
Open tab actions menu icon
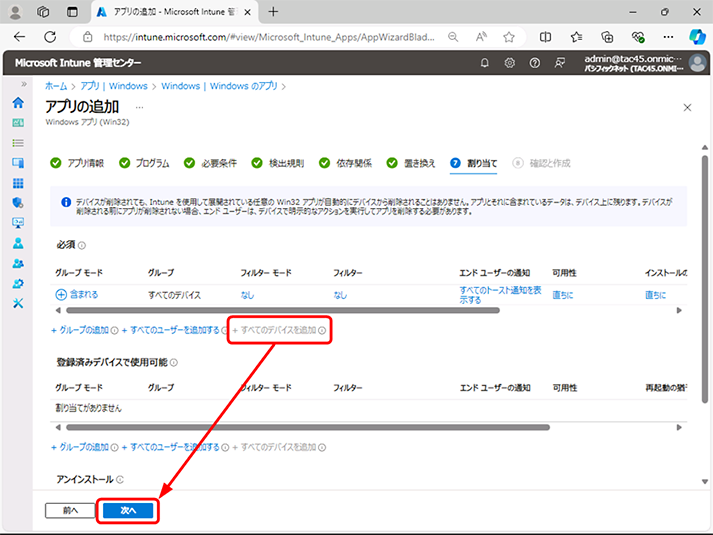point(72,12)
